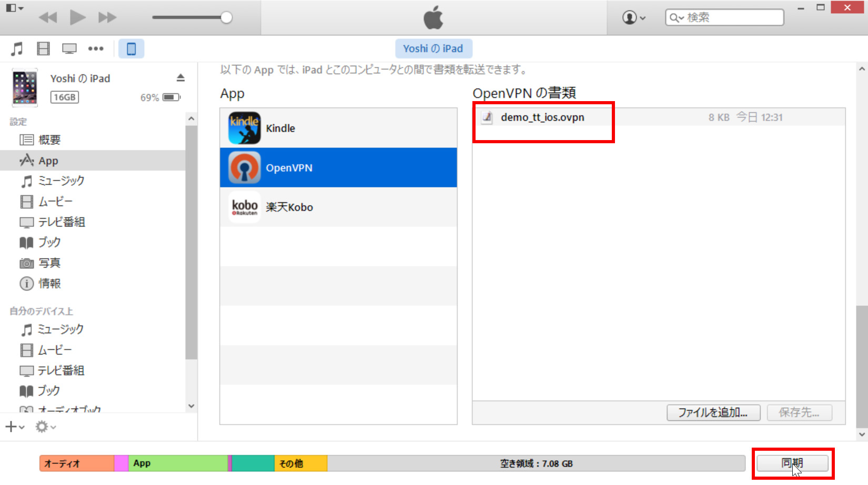
Task: Select Kindle in the App list
Action: (338, 128)
